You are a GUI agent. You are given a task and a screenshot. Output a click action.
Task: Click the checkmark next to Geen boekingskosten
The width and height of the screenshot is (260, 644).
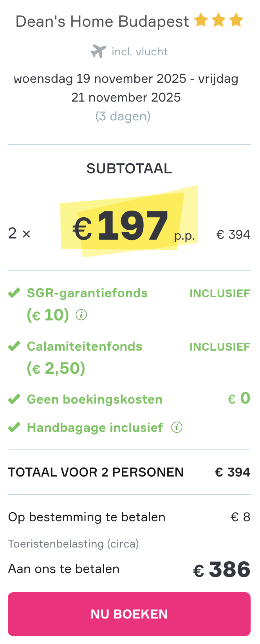click(x=14, y=398)
